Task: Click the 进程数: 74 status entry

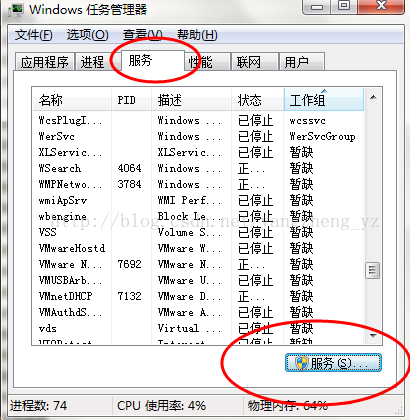Action: click(39, 406)
